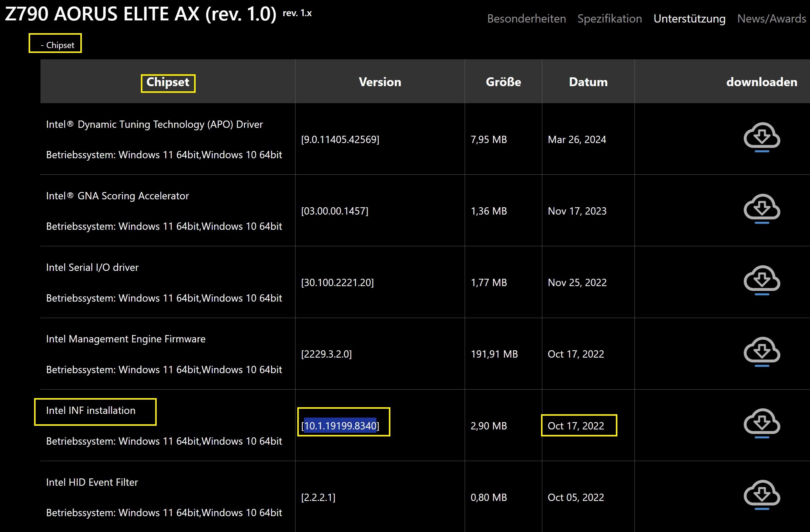Click the Datum column header
The height and width of the screenshot is (532, 810).
pyautogui.click(x=588, y=82)
